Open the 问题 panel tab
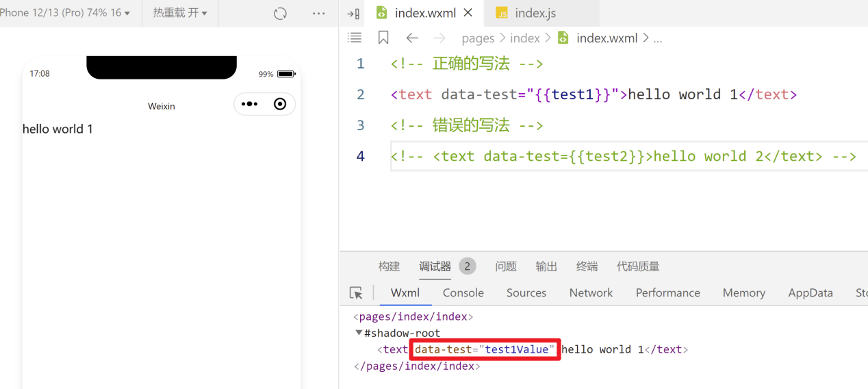The height and width of the screenshot is (389, 868). coord(506,266)
